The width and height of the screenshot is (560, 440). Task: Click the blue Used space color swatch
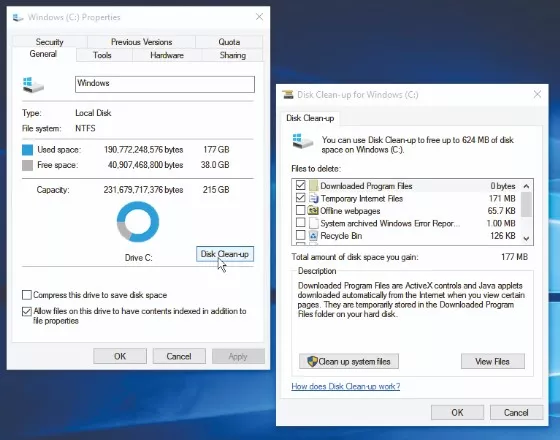click(x=28, y=150)
